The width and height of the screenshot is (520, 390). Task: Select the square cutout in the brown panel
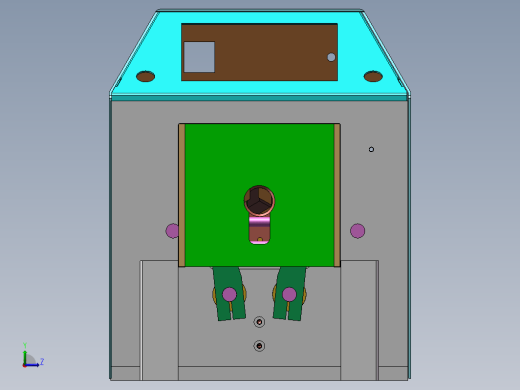[x=199, y=57]
